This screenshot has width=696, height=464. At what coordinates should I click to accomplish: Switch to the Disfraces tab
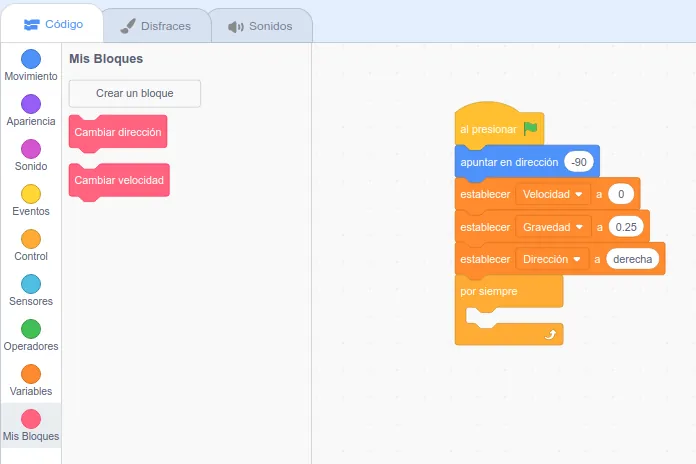point(156,26)
